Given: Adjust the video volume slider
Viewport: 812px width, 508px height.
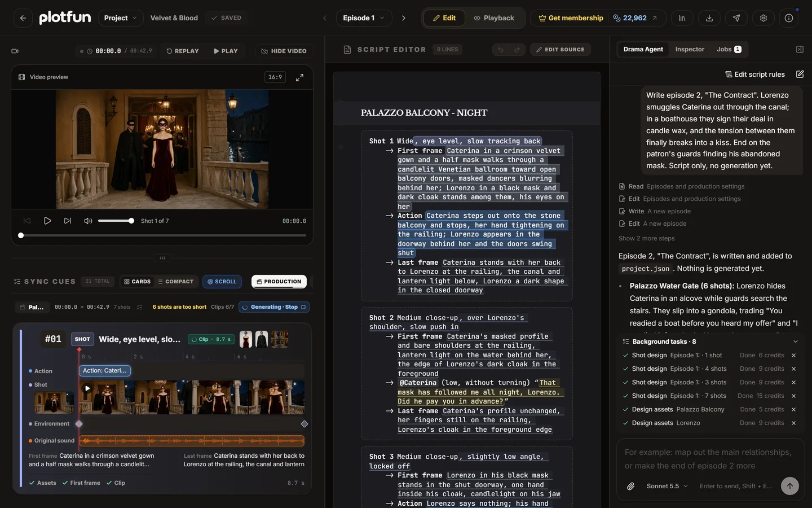Looking at the screenshot, I should tap(116, 221).
